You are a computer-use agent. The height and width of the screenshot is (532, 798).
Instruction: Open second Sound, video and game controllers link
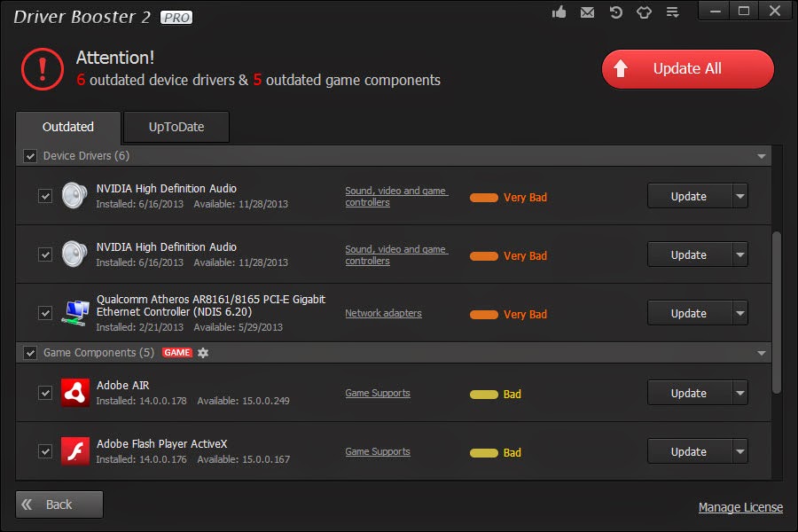tap(396, 255)
